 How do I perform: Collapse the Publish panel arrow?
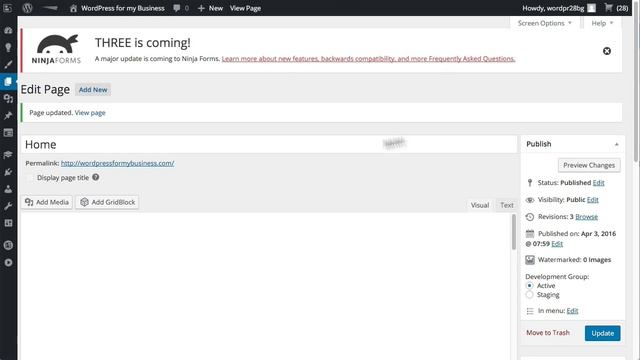(616, 144)
